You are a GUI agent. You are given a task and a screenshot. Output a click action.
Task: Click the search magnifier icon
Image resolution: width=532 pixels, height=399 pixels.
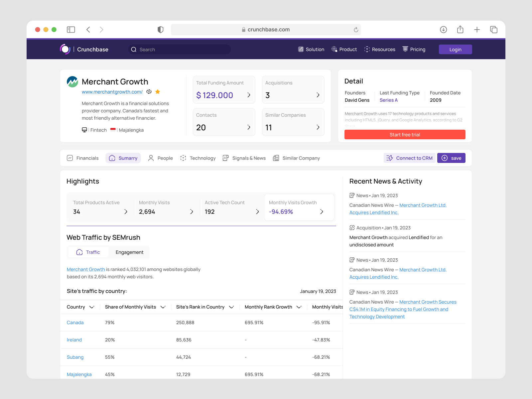tap(134, 50)
